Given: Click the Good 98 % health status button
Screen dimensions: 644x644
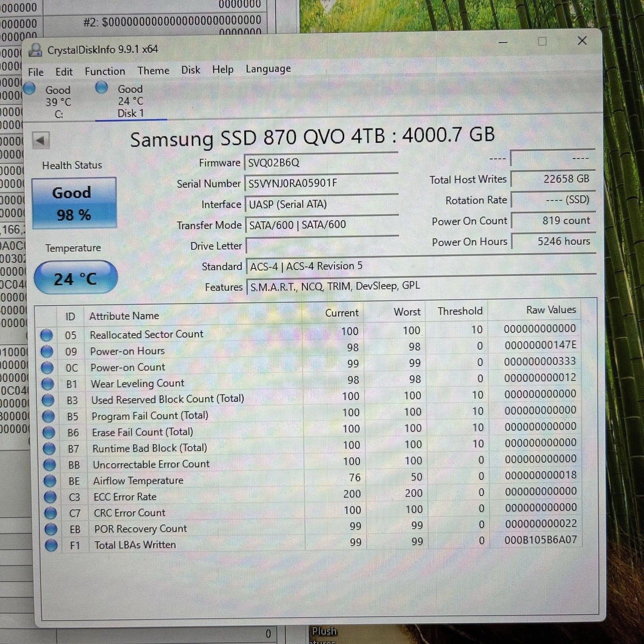Looking at the screenshot, I should tap(74, 203).
